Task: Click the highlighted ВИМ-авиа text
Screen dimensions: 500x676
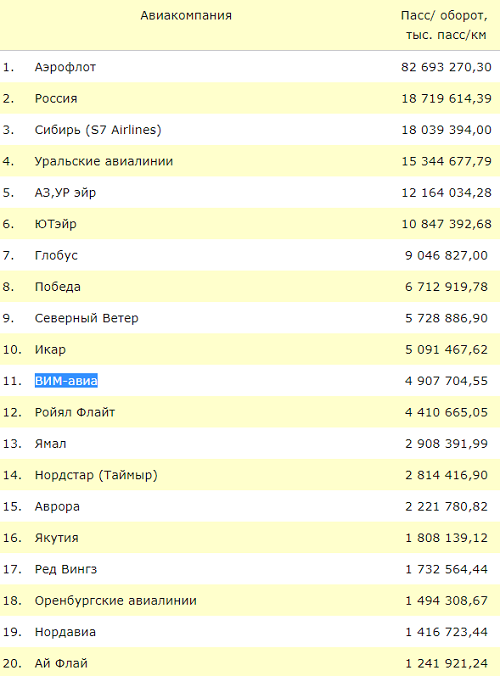Action: point(66,381)
